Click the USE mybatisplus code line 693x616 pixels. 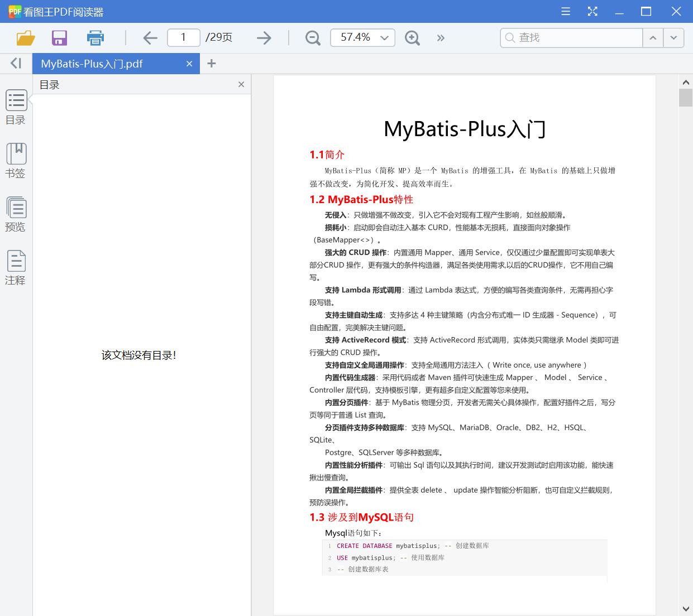[x=390, y=557]
